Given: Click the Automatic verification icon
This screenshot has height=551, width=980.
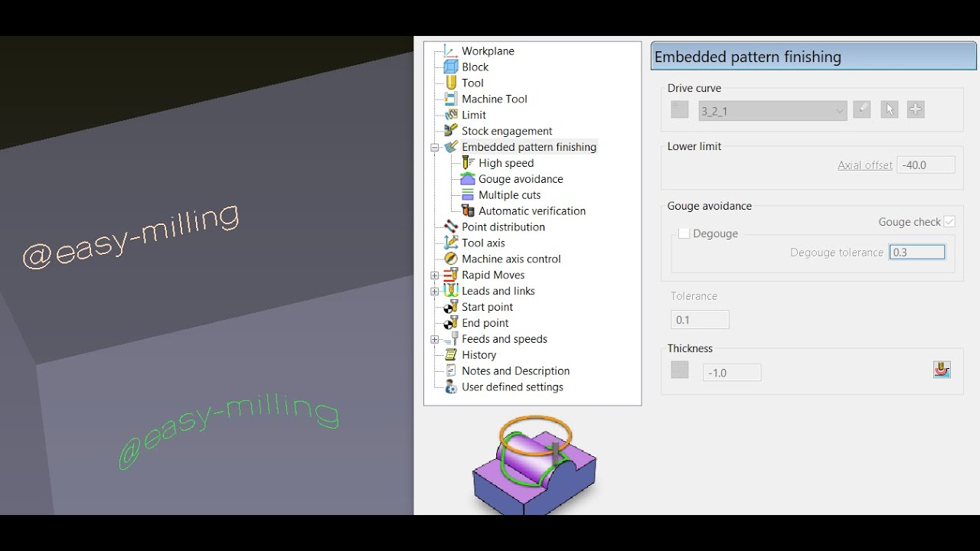Looking at the screenshot, I should (468, 211).
